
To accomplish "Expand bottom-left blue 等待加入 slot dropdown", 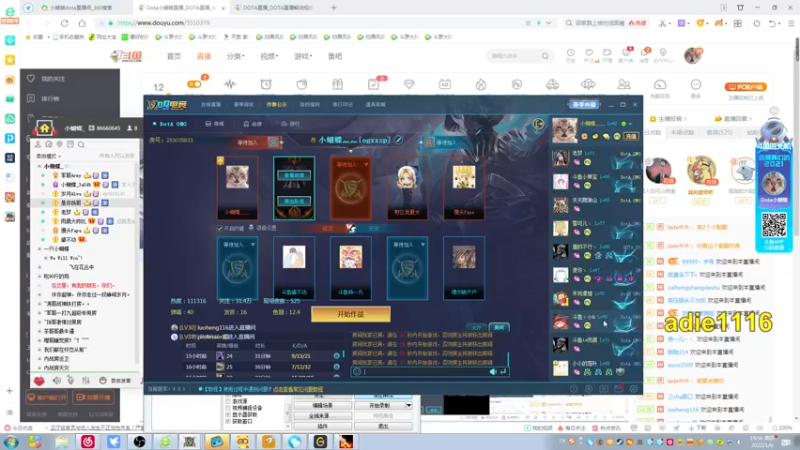I will coord(253,245).
